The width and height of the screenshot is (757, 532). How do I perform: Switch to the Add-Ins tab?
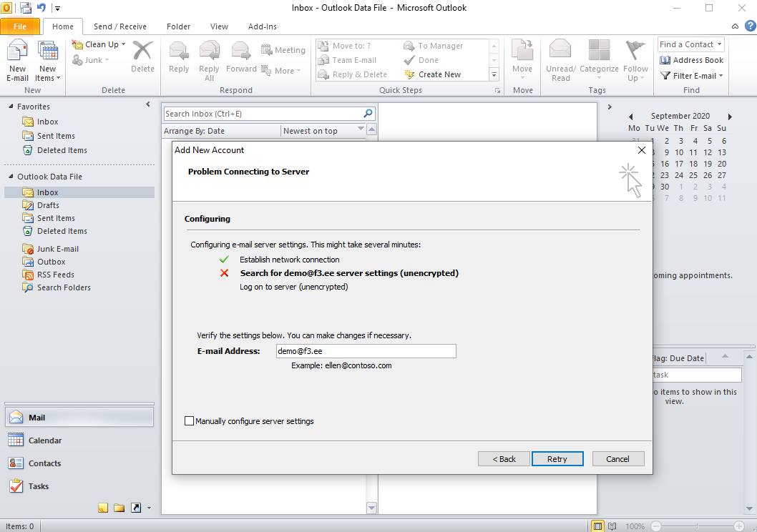click(x=262, y=26)
